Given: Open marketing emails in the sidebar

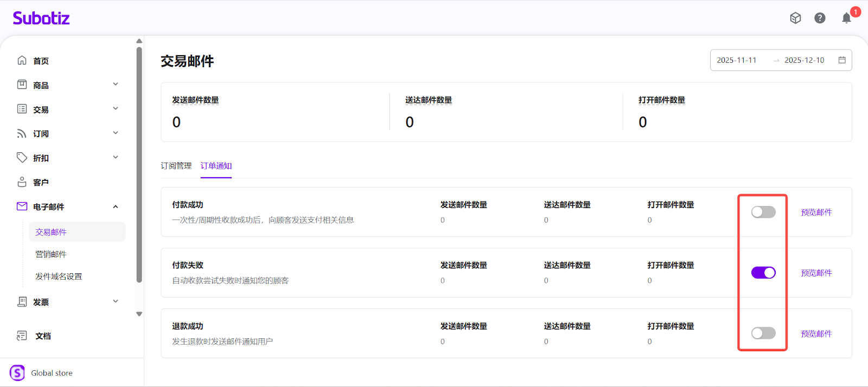Looking at the screenshot, I should (x=51, y=254).
